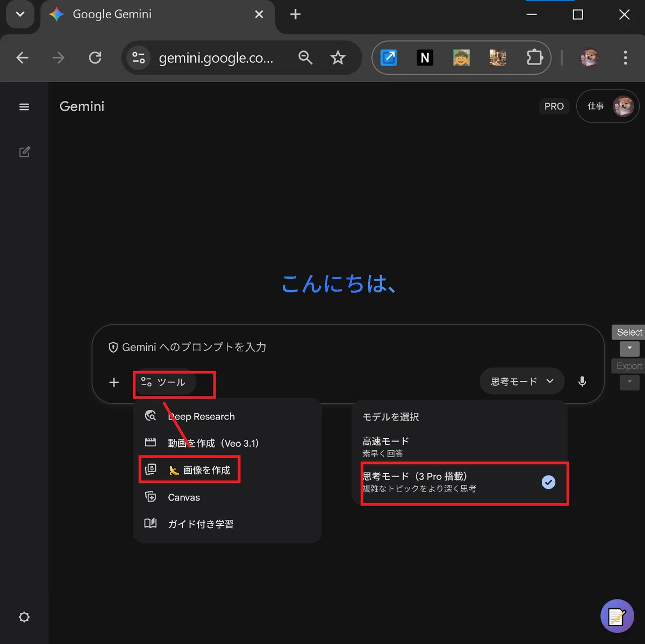Select 思考モード (3 Pro 搭載) option

(460, 482)
